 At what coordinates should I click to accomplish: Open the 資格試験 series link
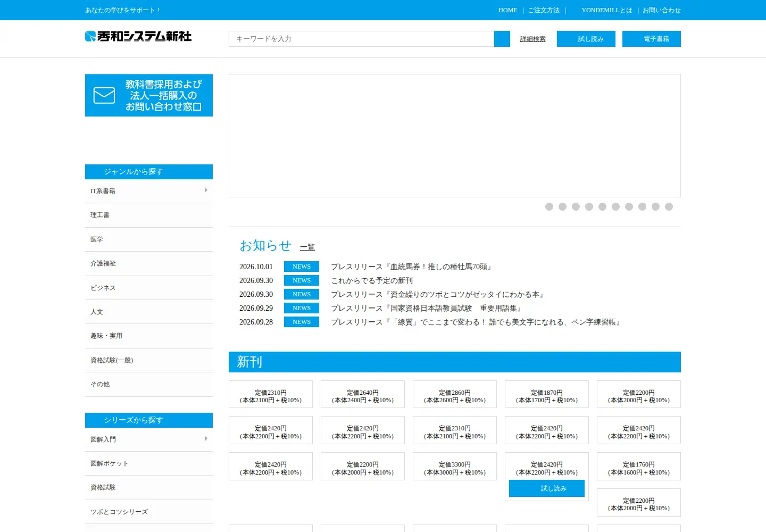click(x=149, y=488)
